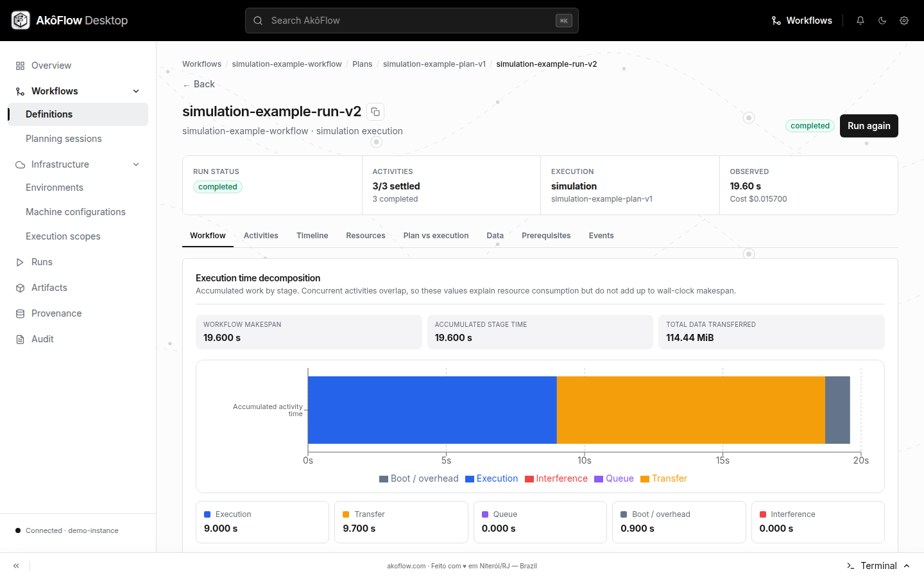Image resolution: width=924 pixels, height=578 pixels.
Task: Switch to the Activities tab
Action: [261, 236]
